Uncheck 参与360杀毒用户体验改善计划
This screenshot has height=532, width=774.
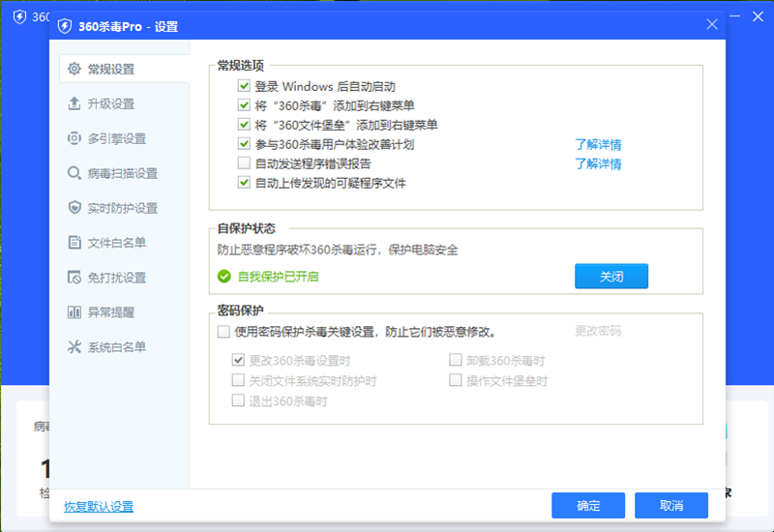coord(244,144)
